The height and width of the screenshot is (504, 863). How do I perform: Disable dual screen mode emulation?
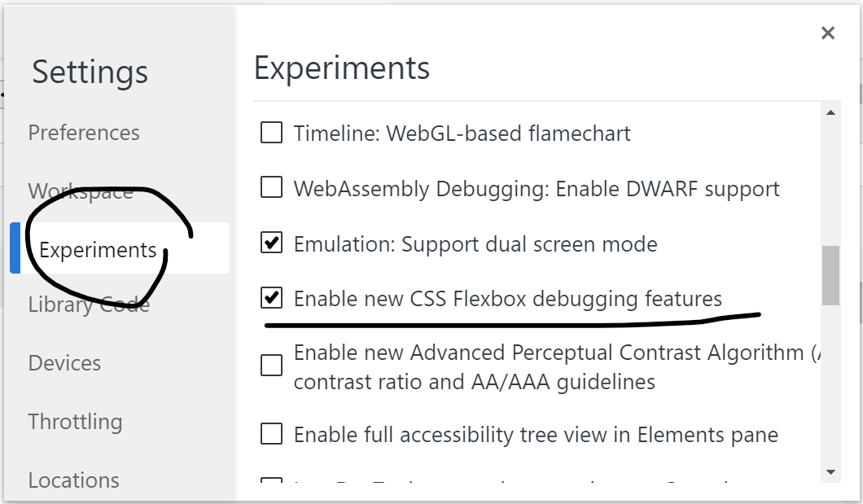pyautogui.click(x=269, y=243)
